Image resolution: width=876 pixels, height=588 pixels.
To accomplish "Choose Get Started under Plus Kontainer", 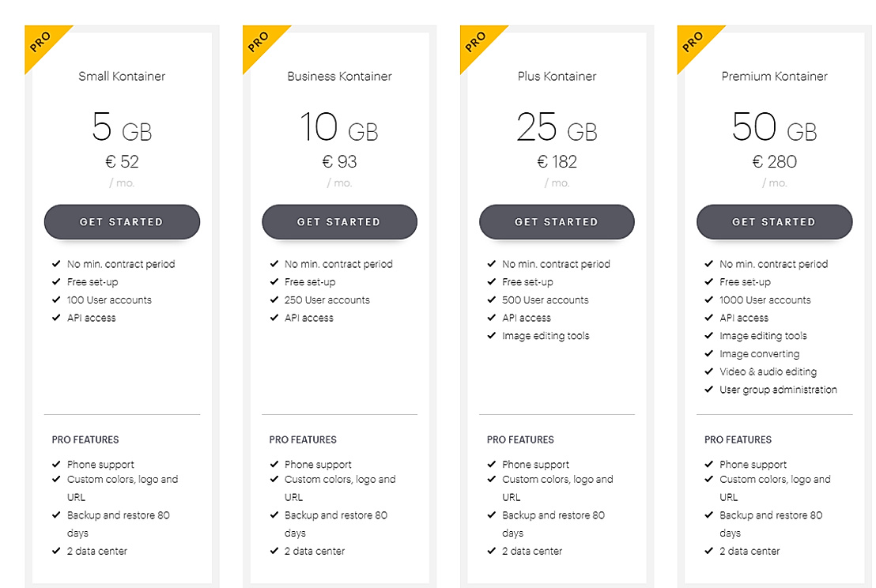I will [x=557, y=222].
